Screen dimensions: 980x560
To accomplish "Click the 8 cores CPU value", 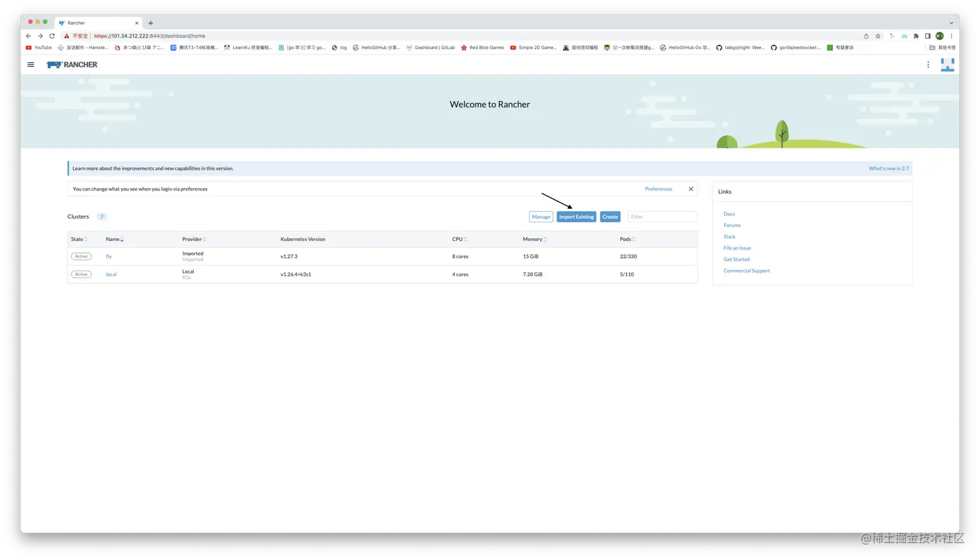I will point(460,257).
